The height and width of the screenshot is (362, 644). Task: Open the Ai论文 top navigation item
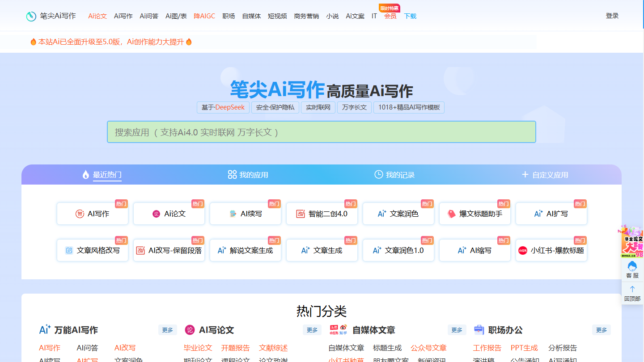coord(97,16)
